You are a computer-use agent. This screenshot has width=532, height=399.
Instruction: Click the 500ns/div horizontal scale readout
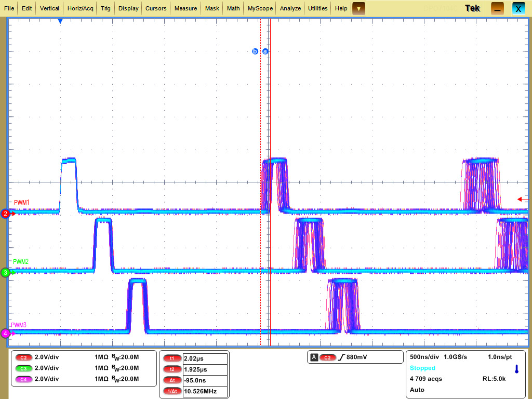pyautogui.click(x=423, y=357)
